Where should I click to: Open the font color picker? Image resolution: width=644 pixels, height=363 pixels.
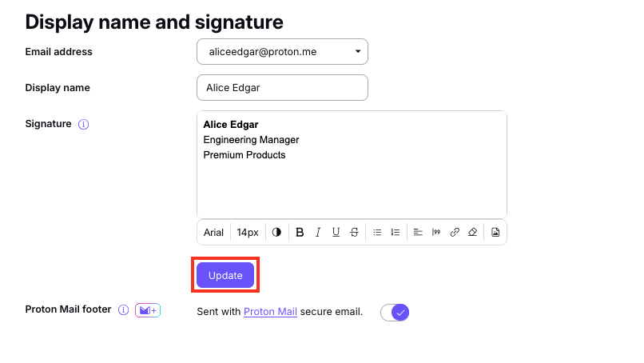click(x=276, y=233)
